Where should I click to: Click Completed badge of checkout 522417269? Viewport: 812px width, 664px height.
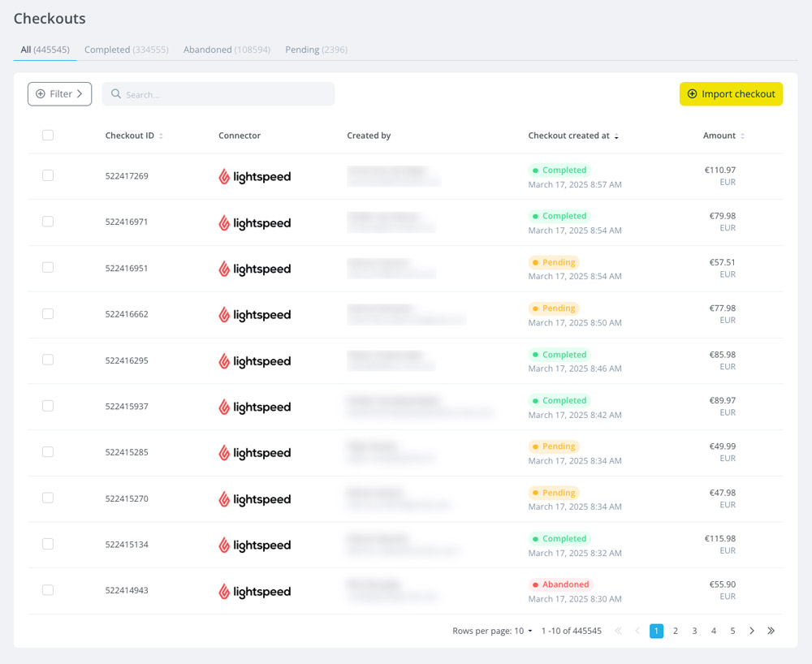tap(559, 170)
